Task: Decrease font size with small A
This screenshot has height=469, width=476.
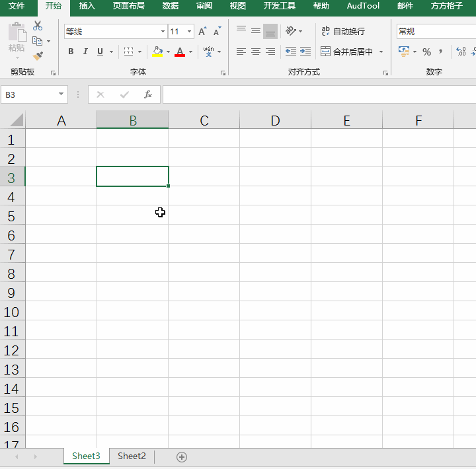Action: [x=218, y=31]
